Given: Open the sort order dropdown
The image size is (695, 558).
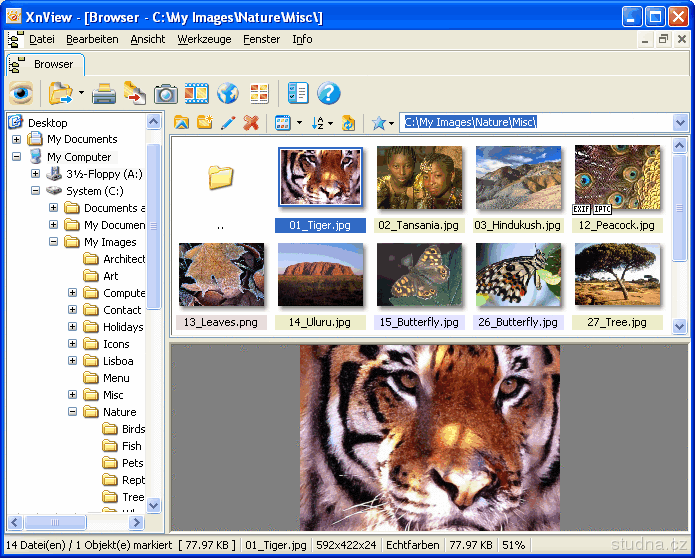Looking at the screenshot, I should (x=322, y=123).
